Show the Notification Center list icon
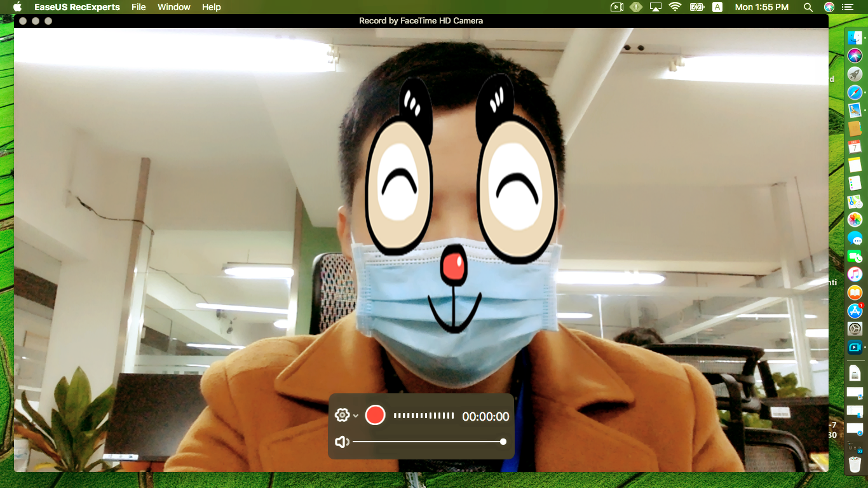 point(847,7)
